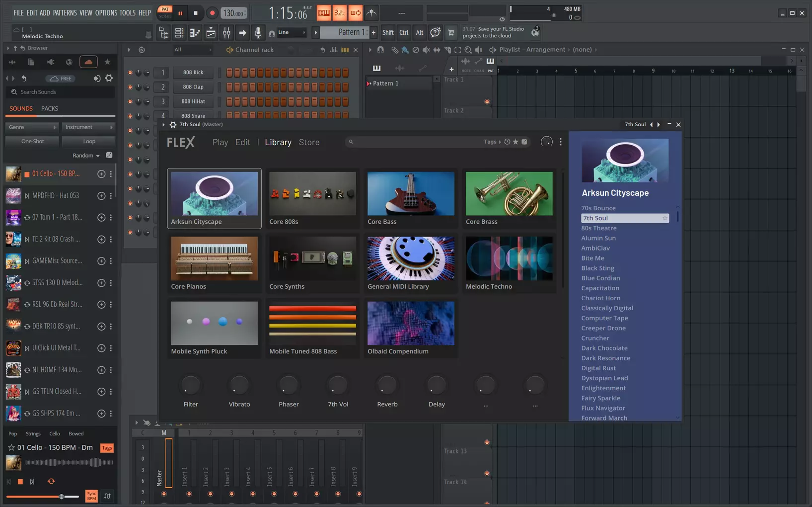Switch to the FLEX Play tab

coord(221,142)
